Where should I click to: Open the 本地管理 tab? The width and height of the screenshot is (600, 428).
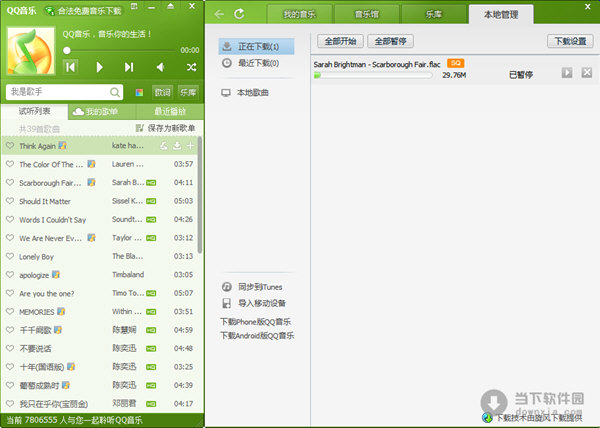point(501,15)
